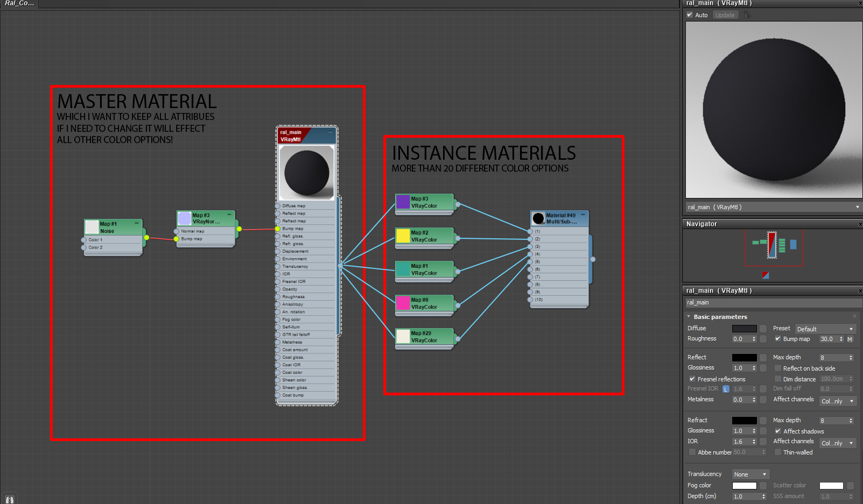The width and height of the screenshot is (863, 504).
Task: Click the Normal map input socket
Action: coord(177,231)
